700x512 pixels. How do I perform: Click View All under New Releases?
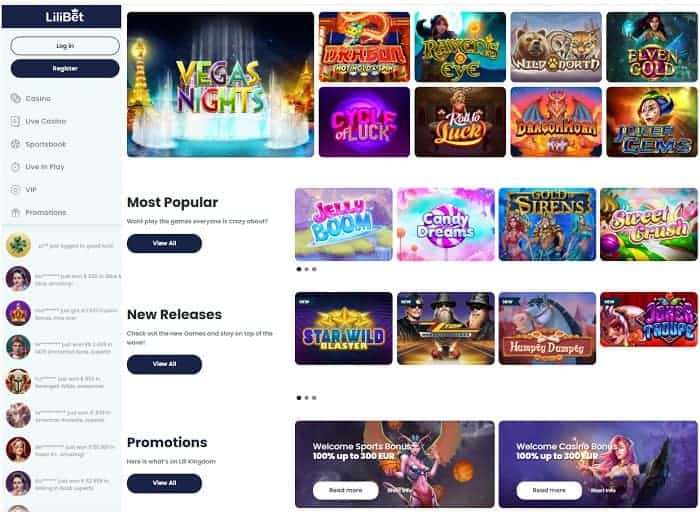click(x=164, y=364)
